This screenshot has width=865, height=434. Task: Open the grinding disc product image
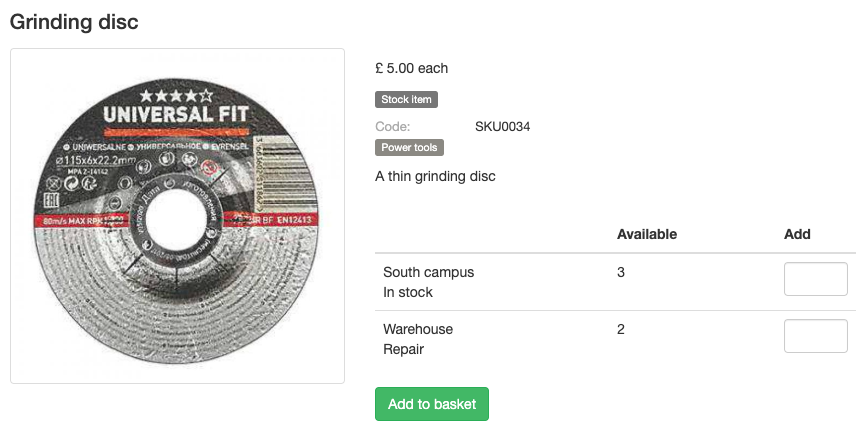[x=177, y=216]
